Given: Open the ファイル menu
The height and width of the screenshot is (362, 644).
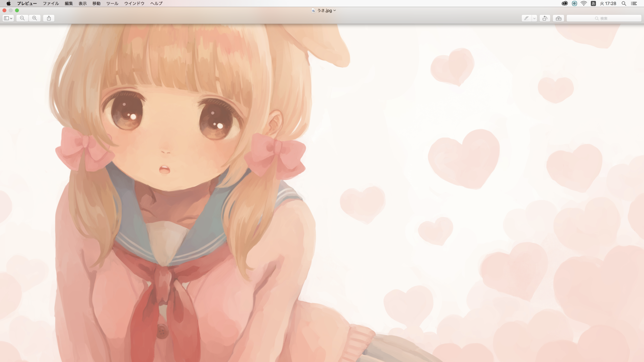Looking at the screenshot, I should pos(51,4).
